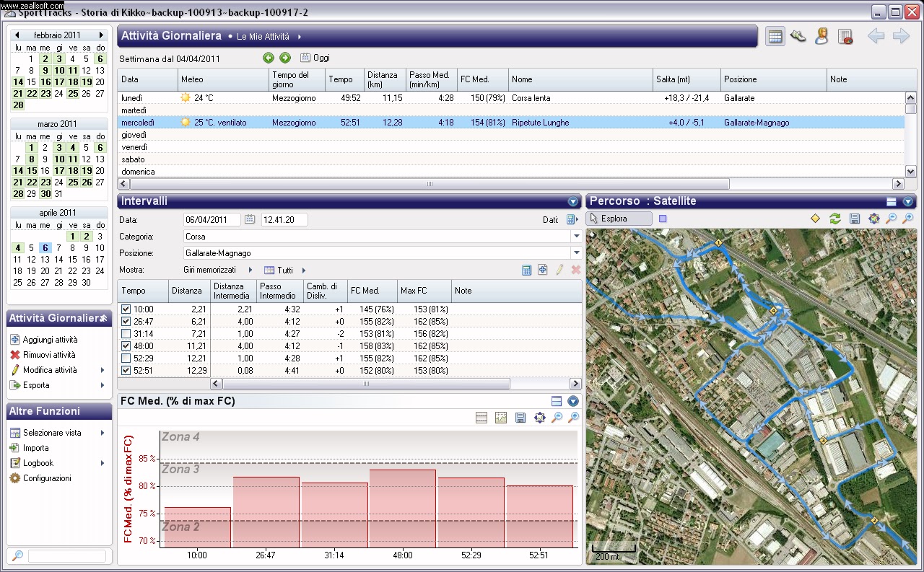
Task: Open the daily activity calendar view icon
Action: point(775,37)
